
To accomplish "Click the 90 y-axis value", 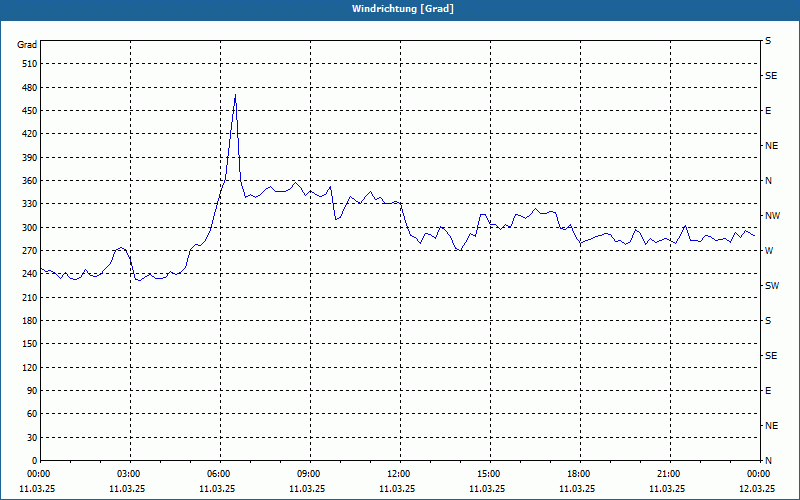I will pos(32,391).
